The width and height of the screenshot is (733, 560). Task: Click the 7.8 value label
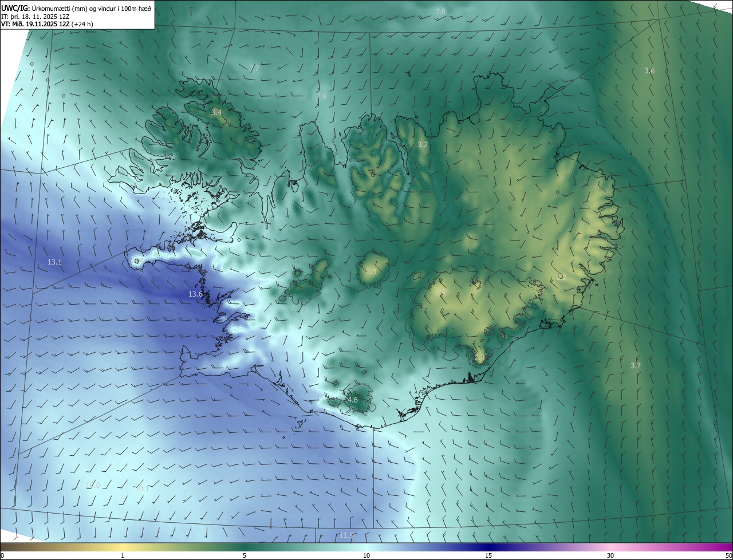coord(440,11)
